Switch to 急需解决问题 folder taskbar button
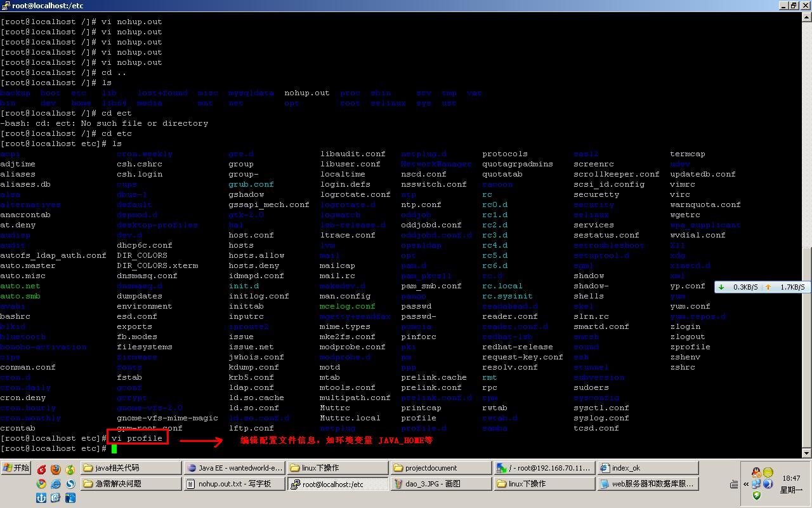The height and width of the screenshot is (508, 812). (130, 484)
